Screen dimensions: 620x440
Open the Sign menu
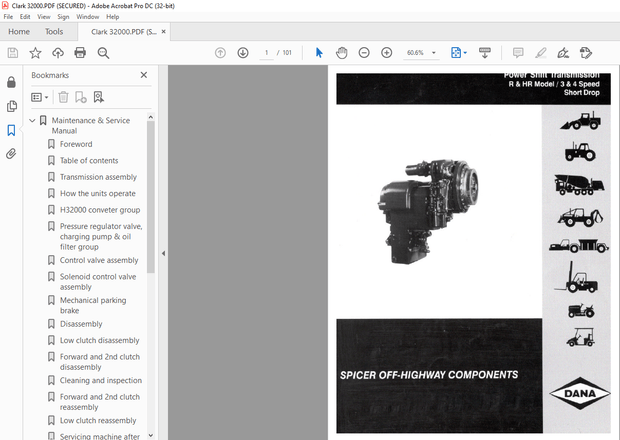63,17
